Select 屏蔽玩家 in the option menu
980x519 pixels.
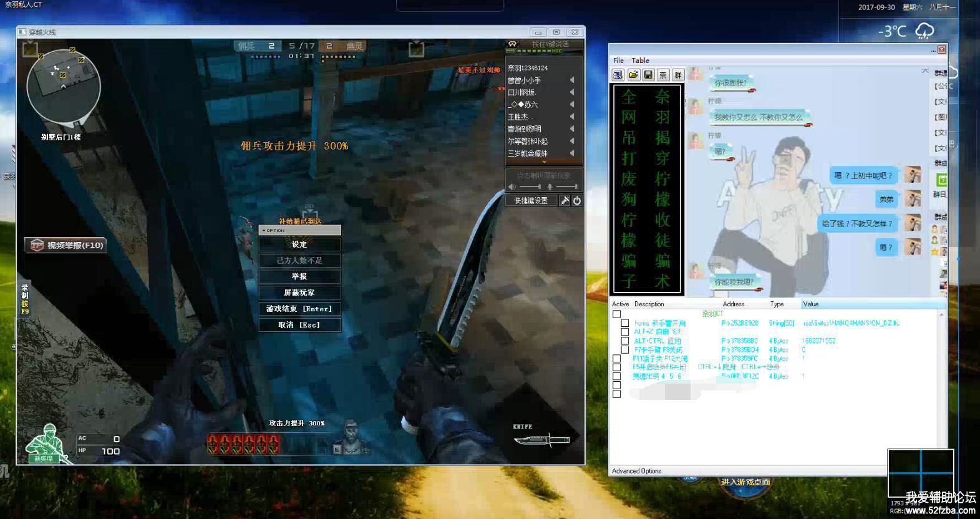(x=299, y=293)
